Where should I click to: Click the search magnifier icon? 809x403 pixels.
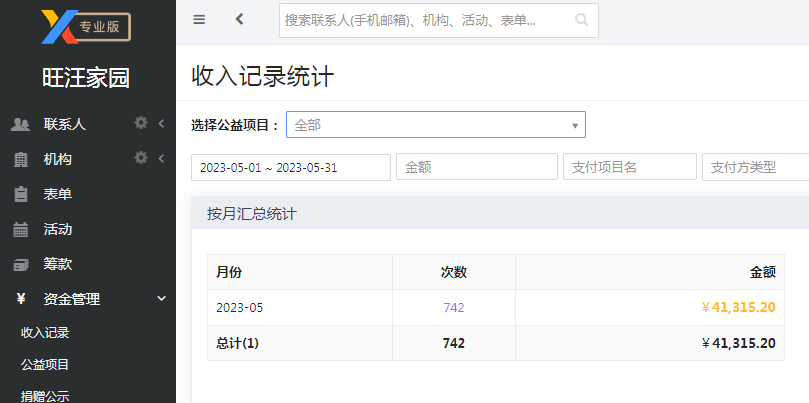coord(581,20)
